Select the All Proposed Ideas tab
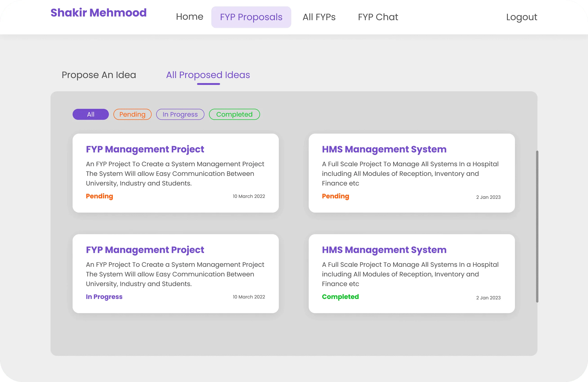The width and height of the screenshot is (588, 382). [x=208, y=75]
